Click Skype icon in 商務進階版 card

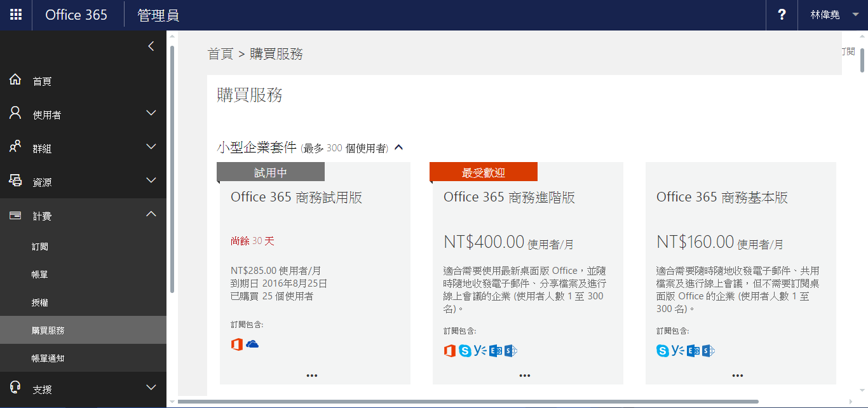(x=465, y=351)
